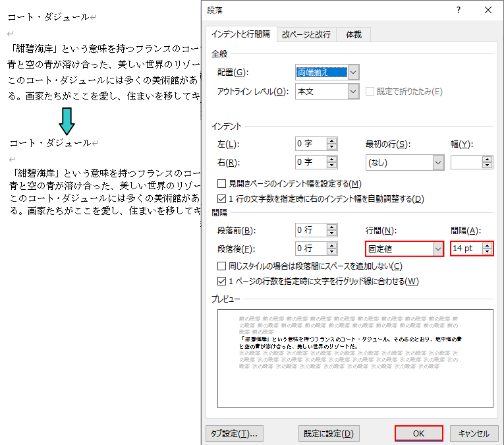Open the 最初の行 dropdown
Image resolution: width=504 pixels, height=445 pixels.
[x=437, y=163]
